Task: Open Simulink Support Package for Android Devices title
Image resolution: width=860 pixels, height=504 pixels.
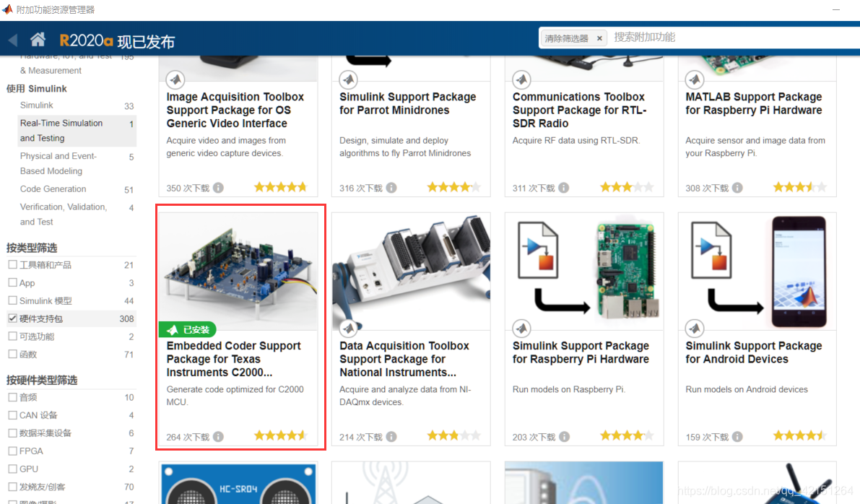Action: [x=754, y=352]
